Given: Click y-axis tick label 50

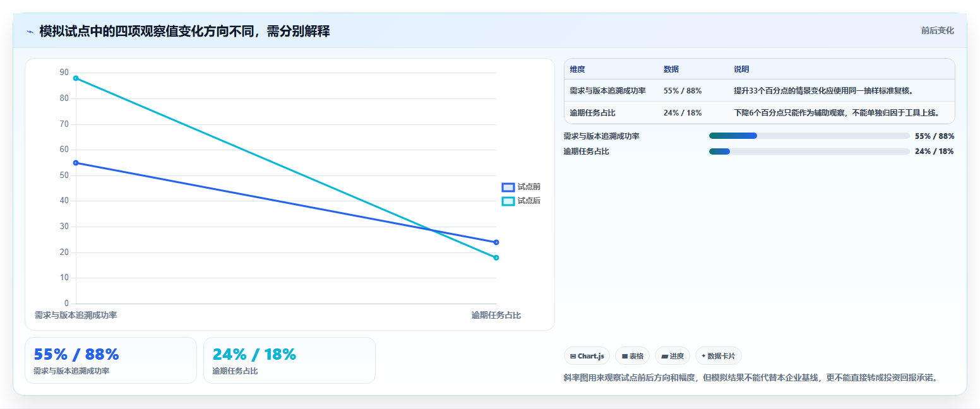Looking at the screenshot, I should click(x=64, y=175).
